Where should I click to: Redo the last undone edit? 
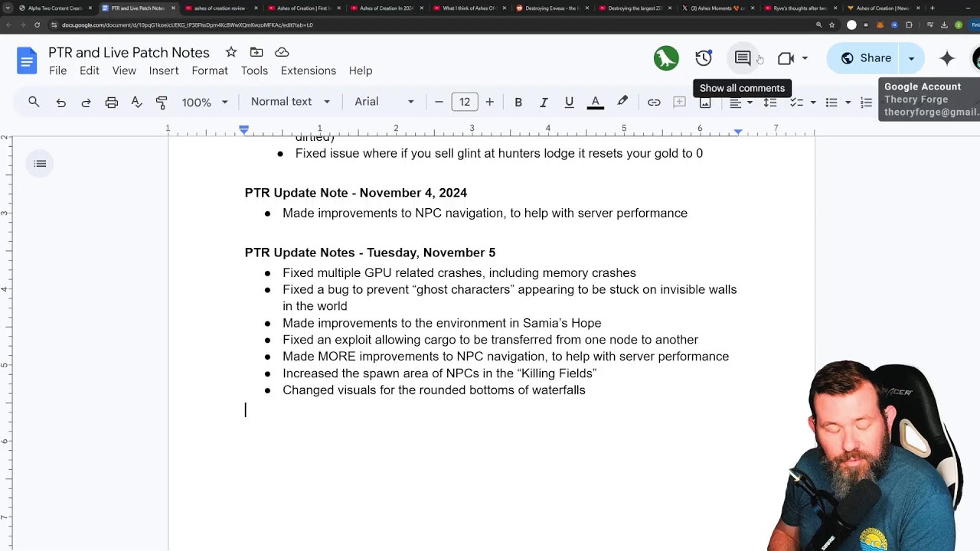click(86, 102)
